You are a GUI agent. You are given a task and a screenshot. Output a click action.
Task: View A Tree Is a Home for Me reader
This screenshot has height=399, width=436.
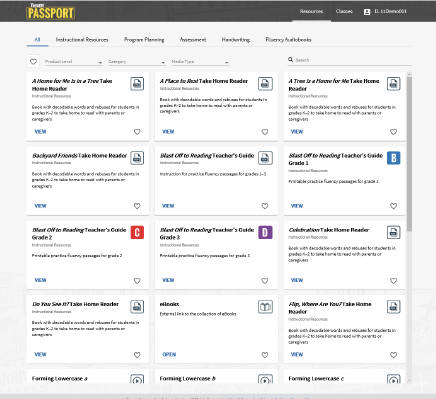[297, 132]
